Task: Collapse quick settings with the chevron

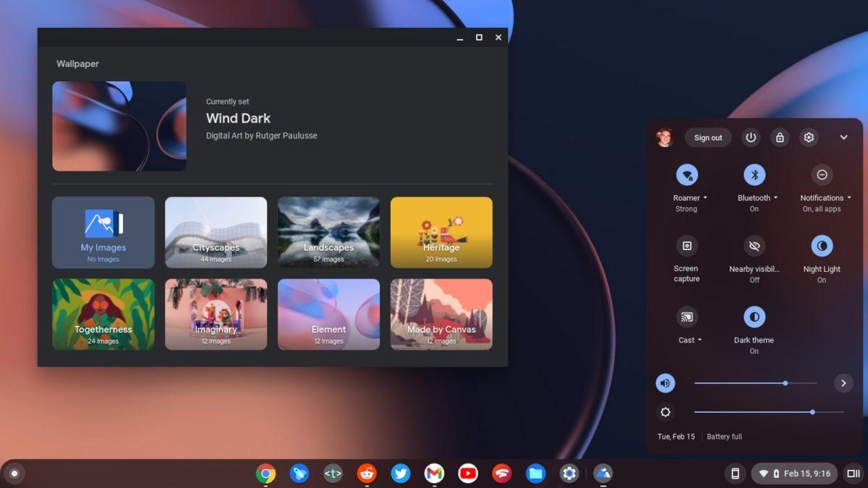Action: (x=843, y=137)
